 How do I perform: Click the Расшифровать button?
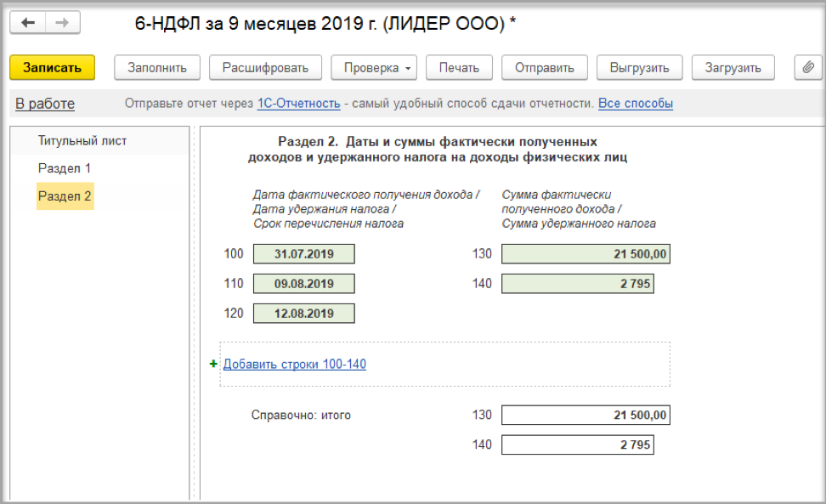pos(265,67)
